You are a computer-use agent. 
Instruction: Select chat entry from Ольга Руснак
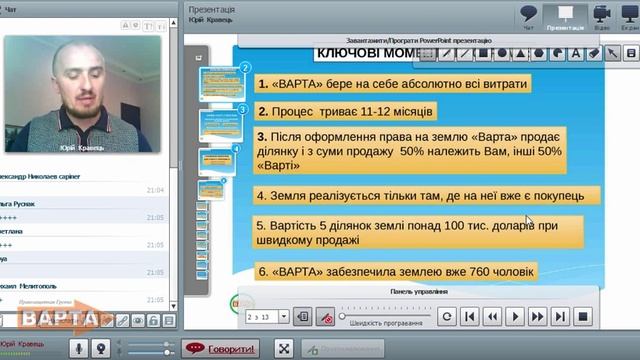coord(84,211)
